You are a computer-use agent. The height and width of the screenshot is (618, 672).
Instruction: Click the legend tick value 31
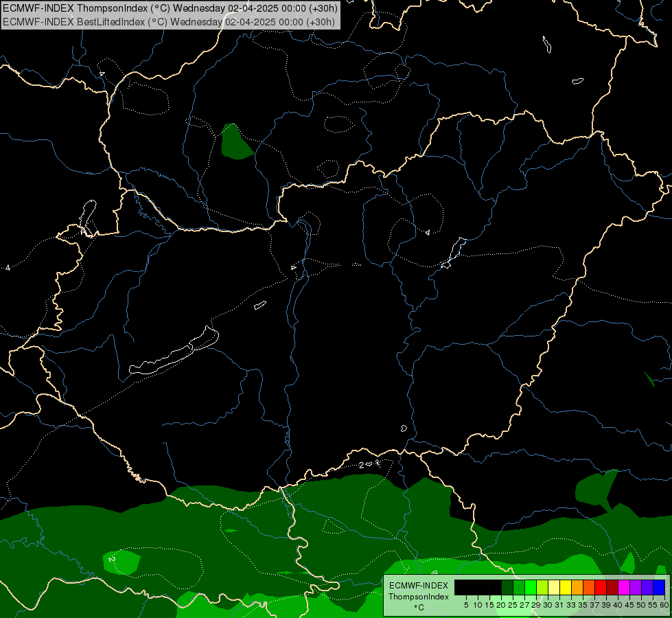pyautogui.click(x=559, y=605)
